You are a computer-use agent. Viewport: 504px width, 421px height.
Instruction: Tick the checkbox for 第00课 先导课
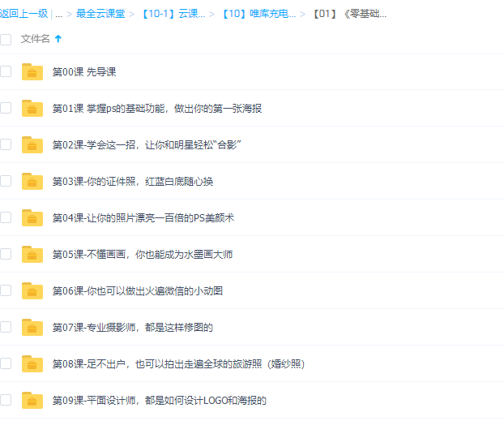pos(6,71)
